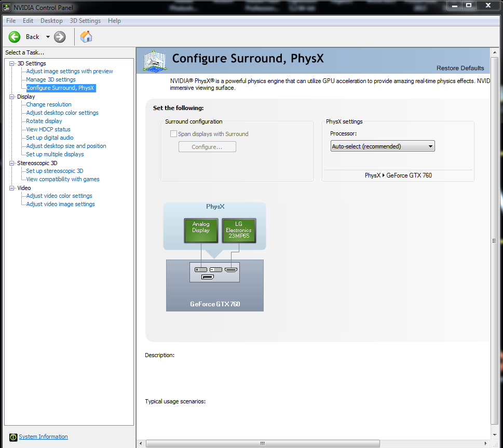Select the Analog Display monitor icon
Screen dimensions: 503x448
(x=201, y=230)
